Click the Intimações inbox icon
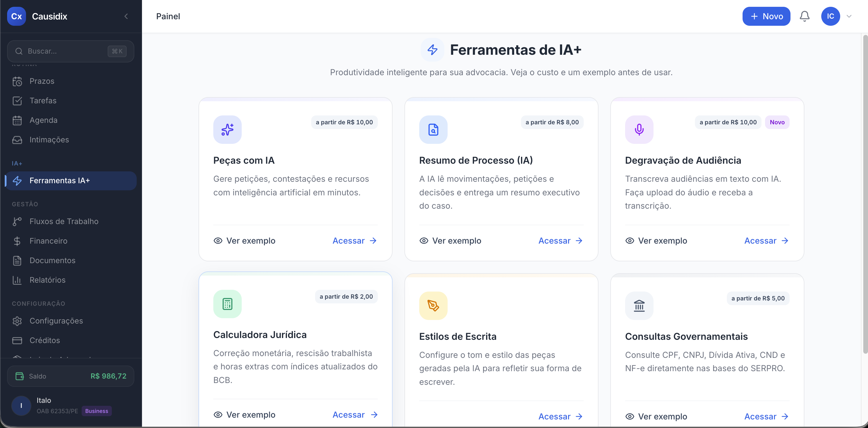The width and height of the screenshot is (868, 428). tap(17, 140)
